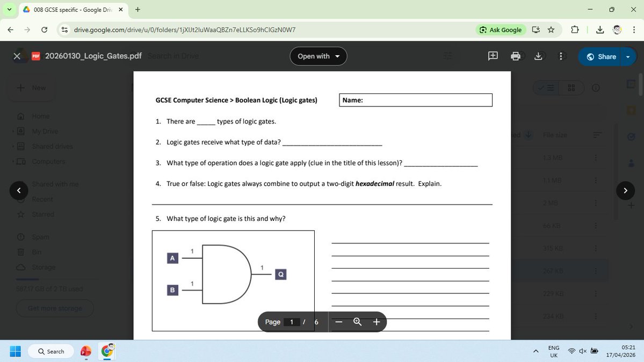The width and height of the screenshot is (644, 362).
Task: Download the PDF file from the preview toolbar
Action: [x=538, y=56]
